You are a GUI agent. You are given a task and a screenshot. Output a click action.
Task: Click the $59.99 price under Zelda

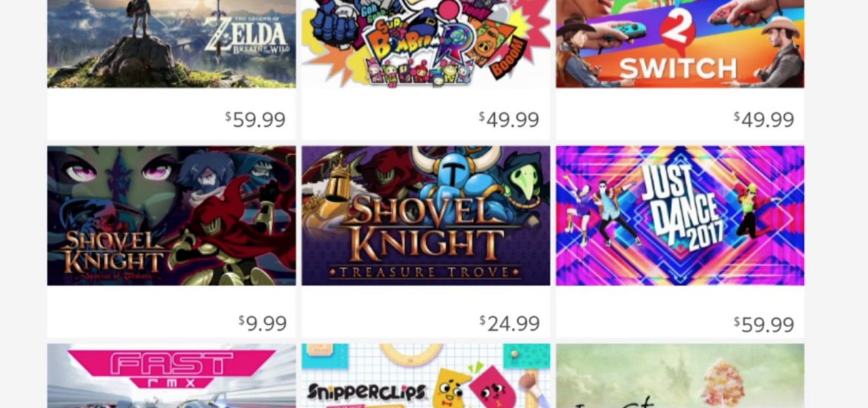tap(255, 119)
